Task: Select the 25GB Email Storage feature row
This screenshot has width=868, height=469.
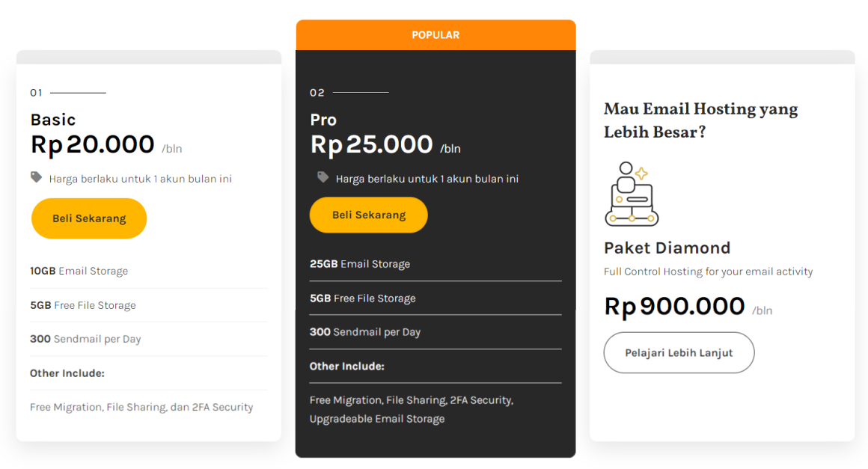Action: pos(359,264)
